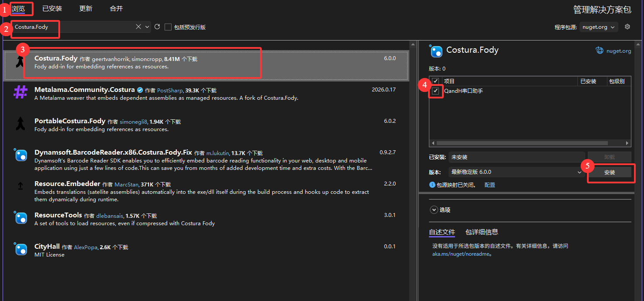Click the 卸载 uninstall button
644x301 pixels.
tap(610, 157)
